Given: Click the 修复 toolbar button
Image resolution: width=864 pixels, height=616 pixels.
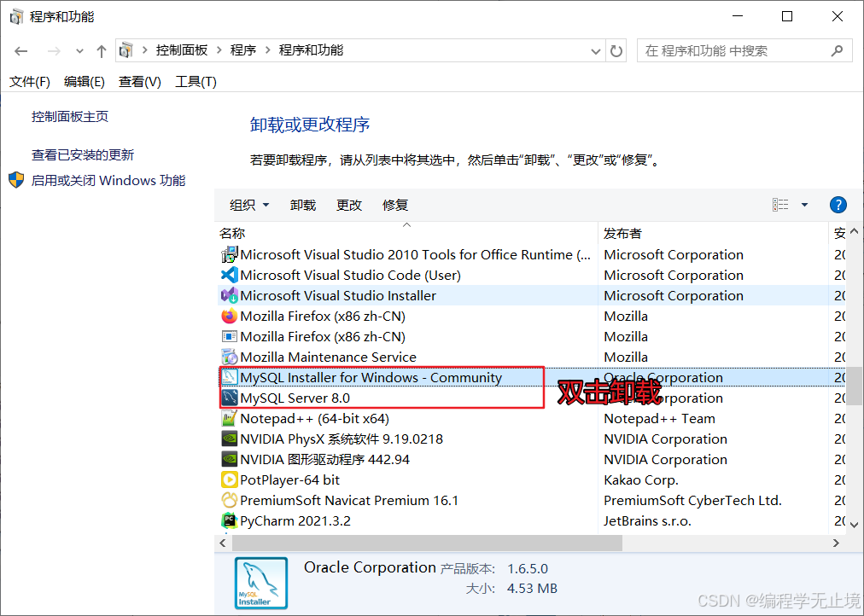Looking at the screenshot, I should (x=395, y=205).
